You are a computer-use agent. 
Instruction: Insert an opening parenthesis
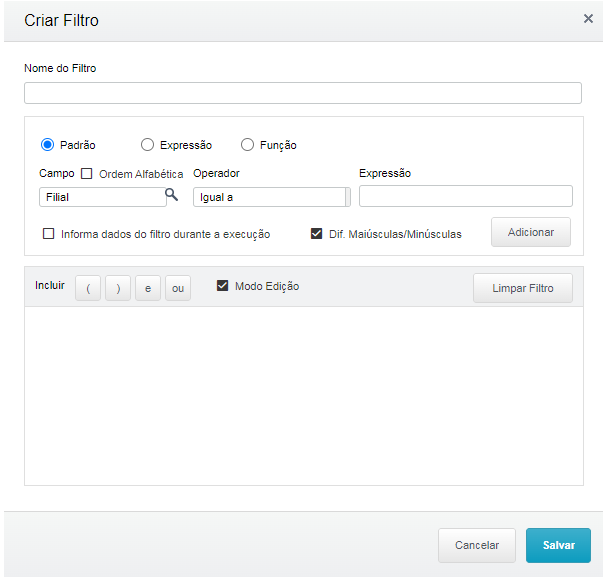pyautogui.click(x=88, y=288)
